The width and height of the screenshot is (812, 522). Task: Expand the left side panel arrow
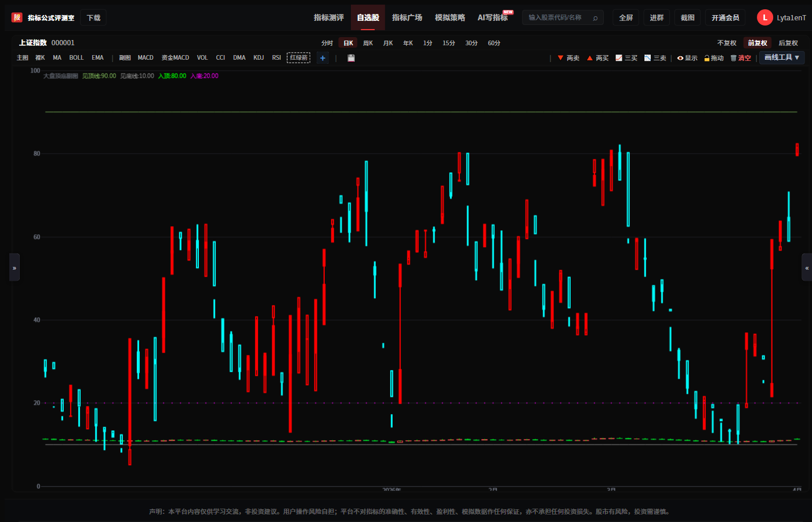coord(14,267)
